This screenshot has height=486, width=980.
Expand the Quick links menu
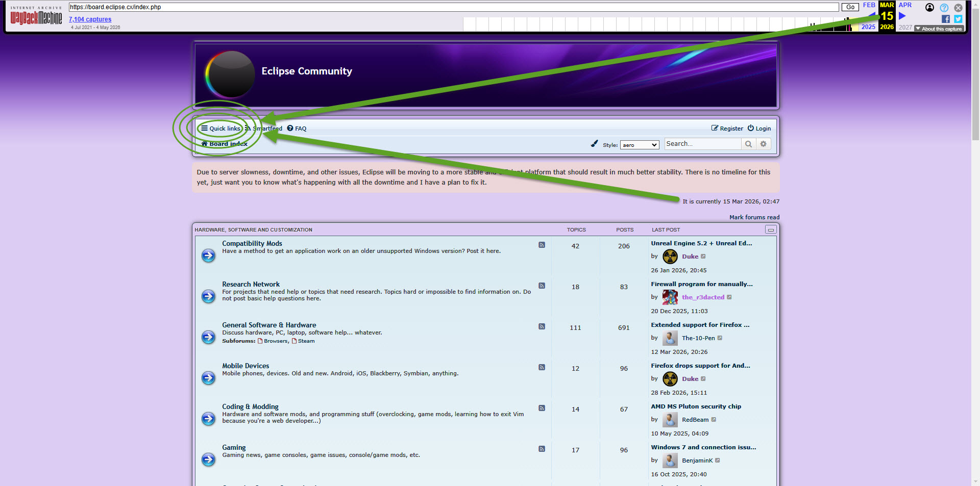click(220, 129)
